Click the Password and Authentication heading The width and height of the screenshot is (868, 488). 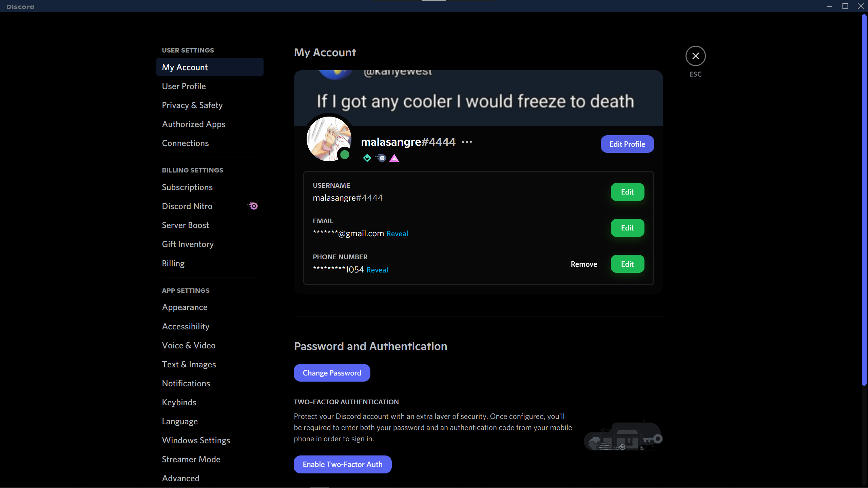(370, 346)
